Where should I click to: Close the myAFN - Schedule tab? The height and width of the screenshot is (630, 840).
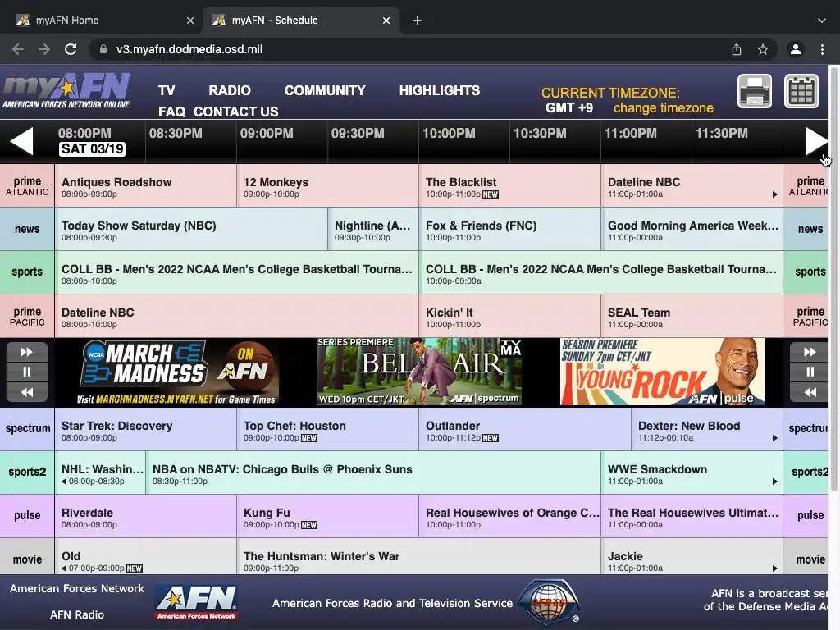[386, 21]
